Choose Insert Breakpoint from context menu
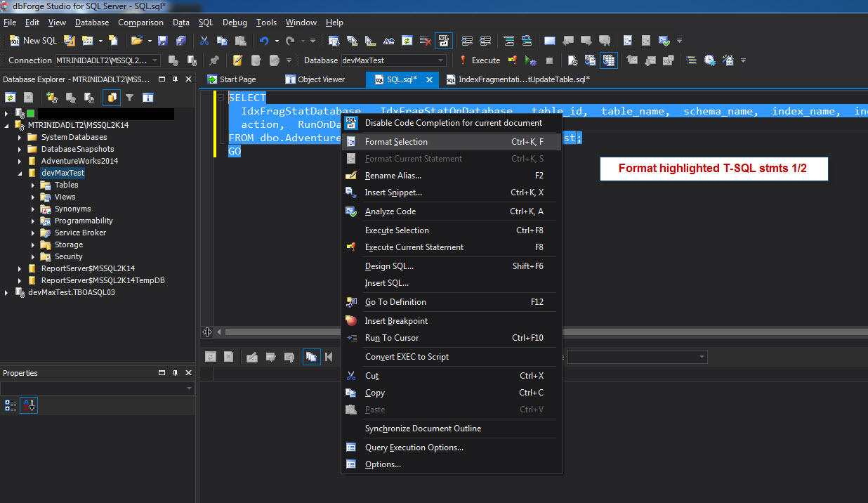This screenshot has height=503, width=868. click(x=452, y=321)
